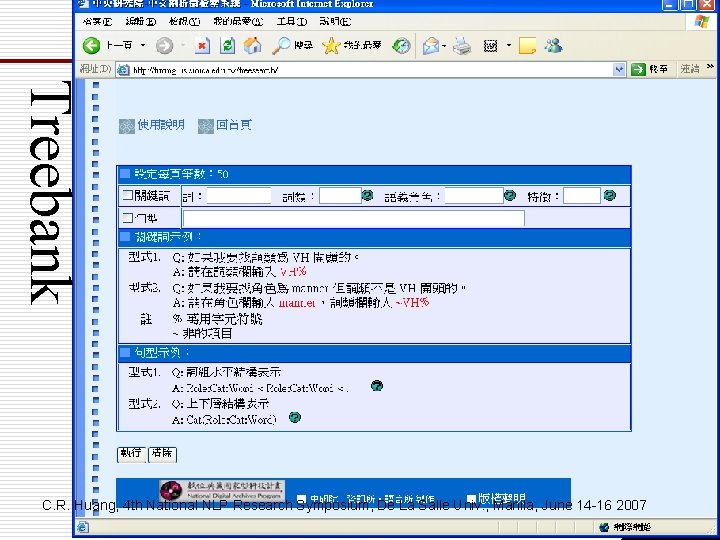Viewport: 720px width, 540px height.
Task: Click the 使用說明 snowflake icon
Action: click(x=127, y=126)
